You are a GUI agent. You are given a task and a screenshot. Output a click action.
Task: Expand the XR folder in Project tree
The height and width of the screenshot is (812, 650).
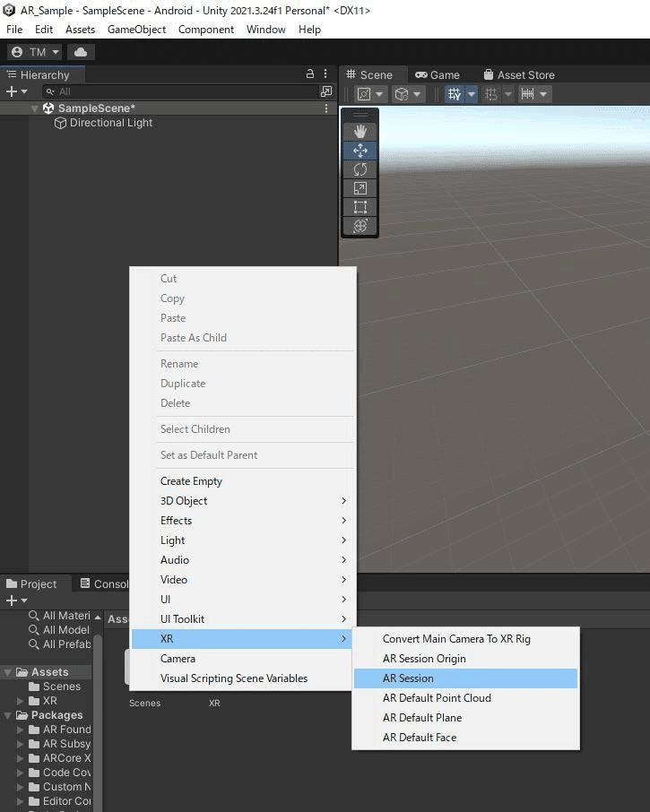[21, 701]
